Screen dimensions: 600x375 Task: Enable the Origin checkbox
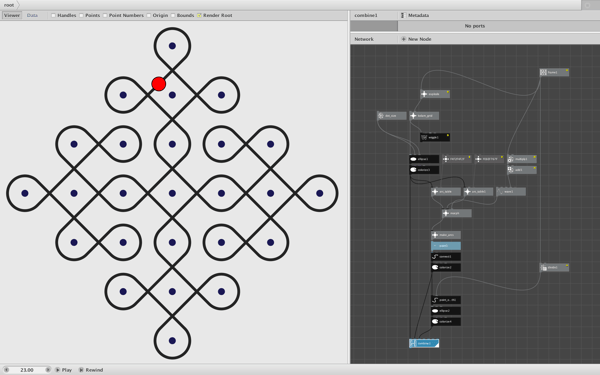point(148,15)
